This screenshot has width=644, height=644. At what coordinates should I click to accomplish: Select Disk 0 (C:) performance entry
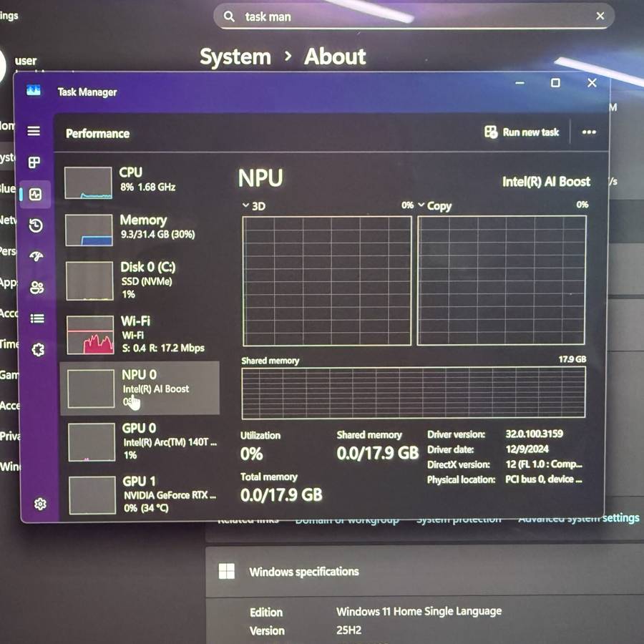click(141, 281)
